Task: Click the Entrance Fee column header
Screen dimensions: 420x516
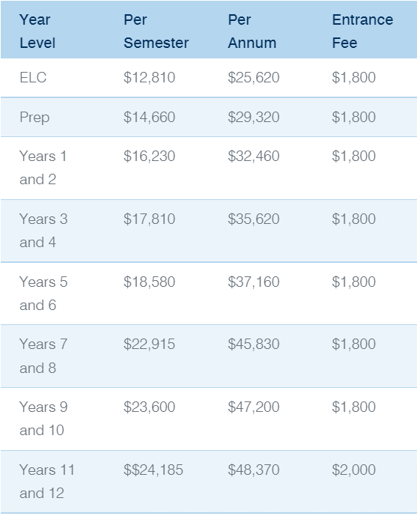Action: (x=362, y=31)
